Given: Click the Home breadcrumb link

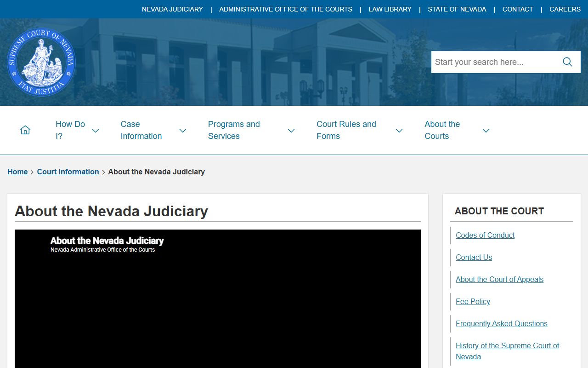Looking at the screenshot, I should tap(17, 172).
